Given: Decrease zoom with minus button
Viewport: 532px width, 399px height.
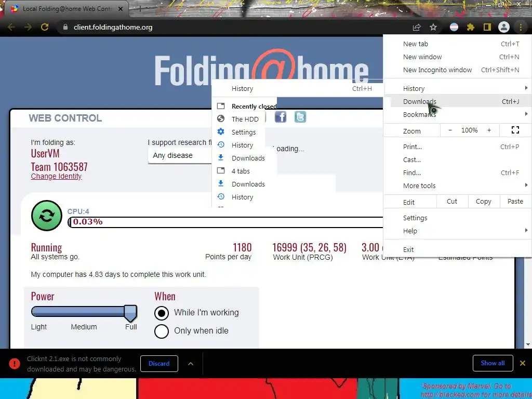Looking at the screenshot, I should coord(450,130).
